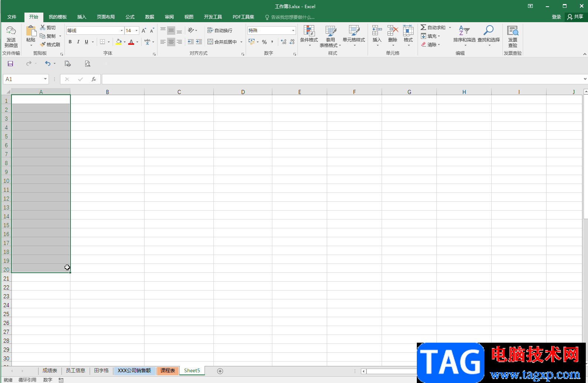This screenshot has height=383, width=588.
Task: Click the print preview icon in quick toolbar
Action: [x=87, y=64]
